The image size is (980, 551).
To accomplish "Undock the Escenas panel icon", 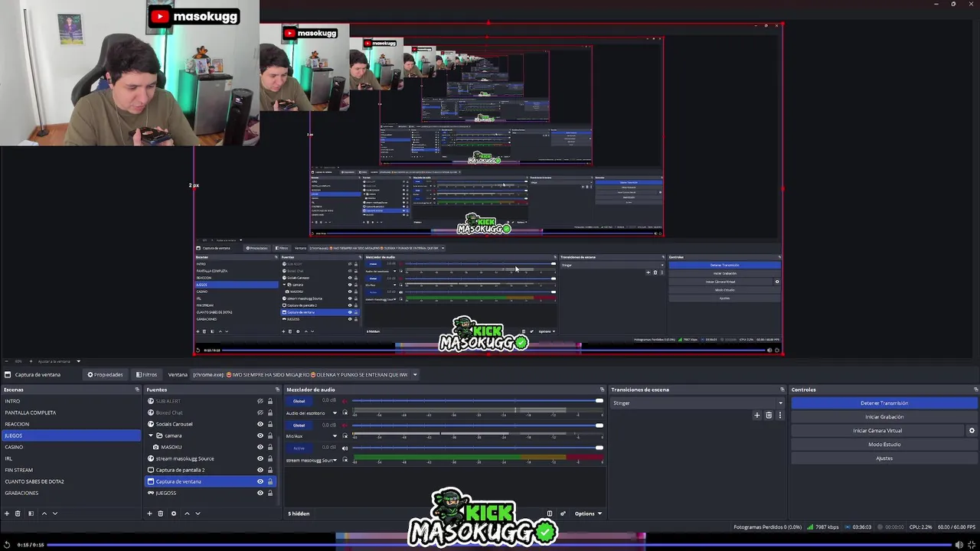I will click(x=137, y=390).
